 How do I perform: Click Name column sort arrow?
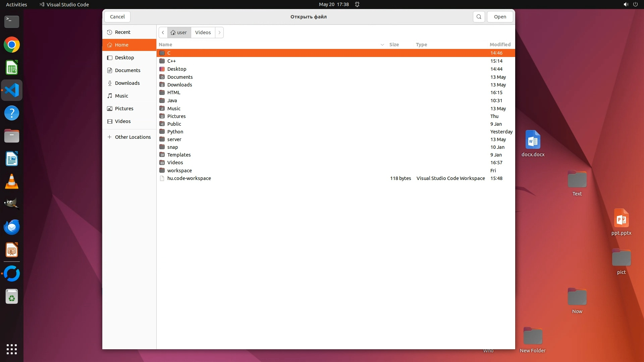382,45
